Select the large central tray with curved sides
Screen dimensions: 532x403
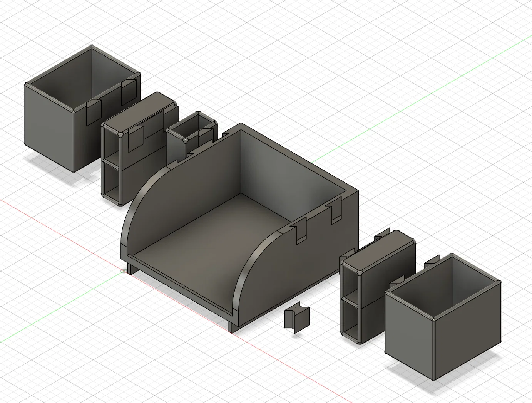[239, 227]
